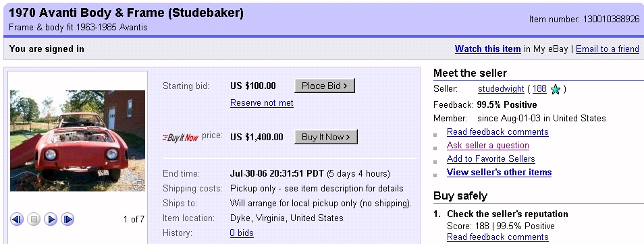Open the Reserve not met link
The height and width of the screenshot is (244, 644).
262,103
